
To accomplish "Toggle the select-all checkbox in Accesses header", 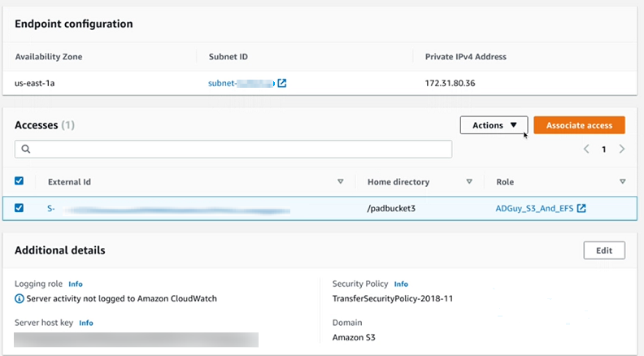I will 20,181.
